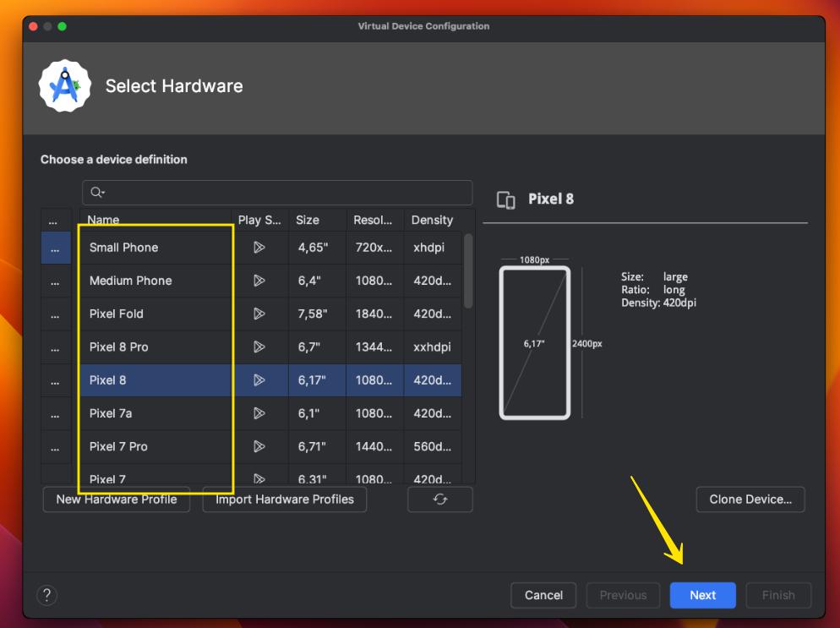Image resolution: width=840 pixels, height=628 pixels.
Task: Click the Previous button
Action: (623, 595)
